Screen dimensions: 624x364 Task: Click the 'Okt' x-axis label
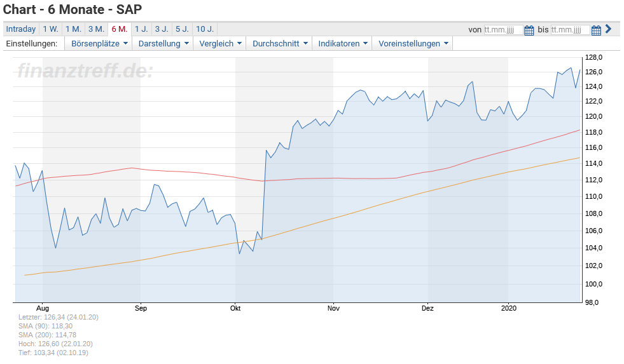pyautogui.click(x=235, y=308)
